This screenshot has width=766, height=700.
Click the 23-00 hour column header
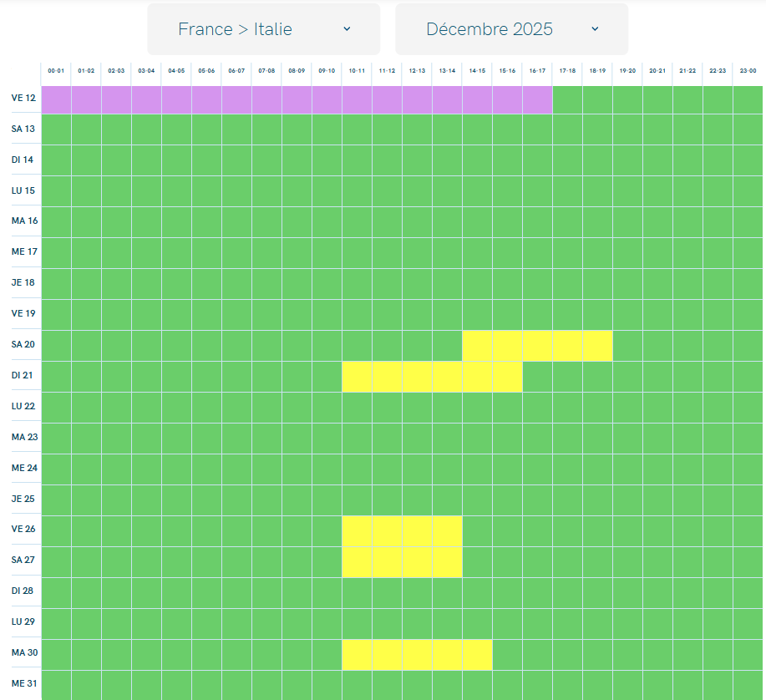(748, 72)
